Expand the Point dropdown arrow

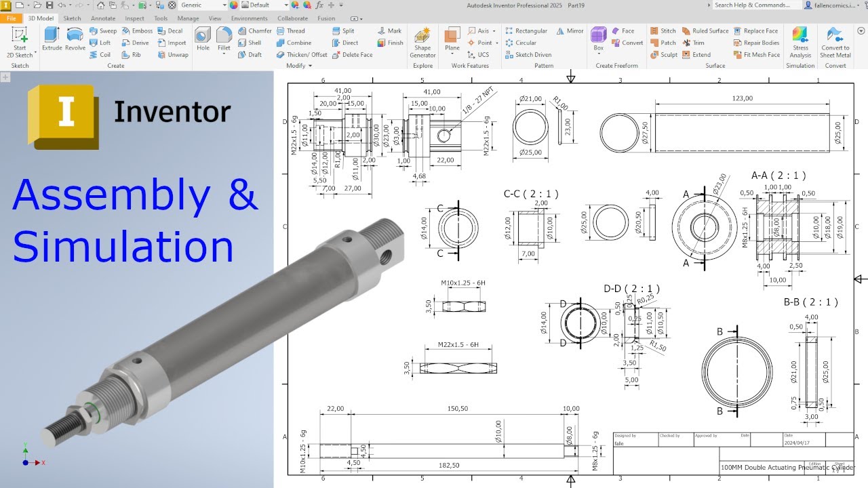(x=496, y=43)
